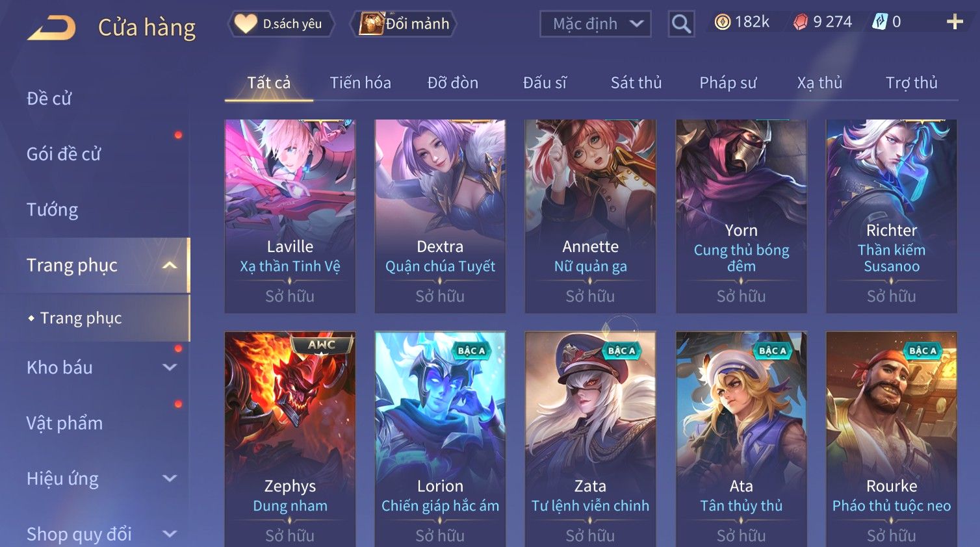Select Zephys Dung nham skin card
This screenshot has height=547, width=980.
coord(290,439)
